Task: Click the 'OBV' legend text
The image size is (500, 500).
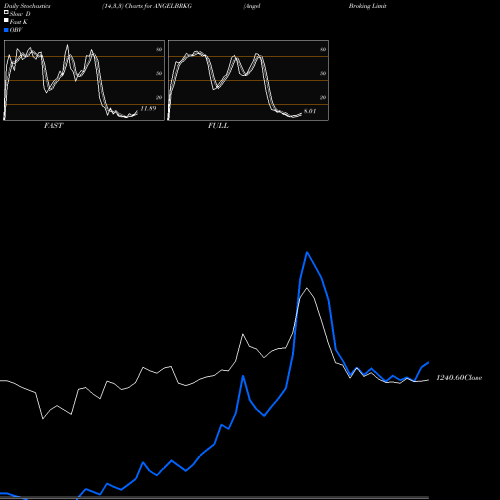Action: pyautogui.click(x=16, y=30)
